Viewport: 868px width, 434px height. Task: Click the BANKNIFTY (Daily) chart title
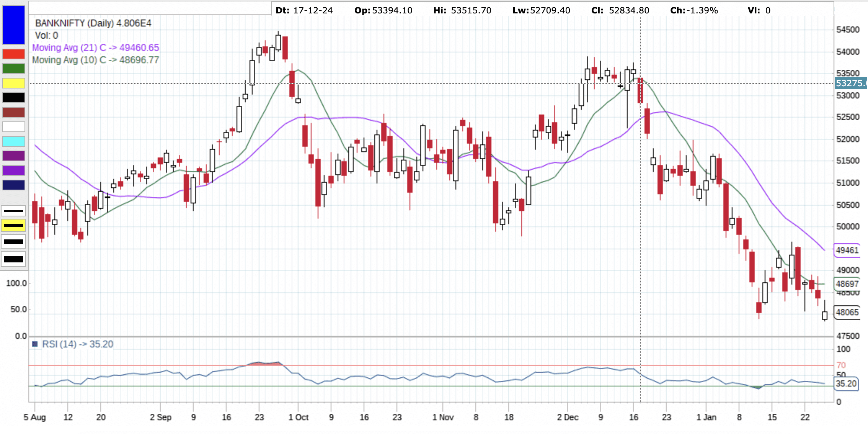click(x=93, y=23)
